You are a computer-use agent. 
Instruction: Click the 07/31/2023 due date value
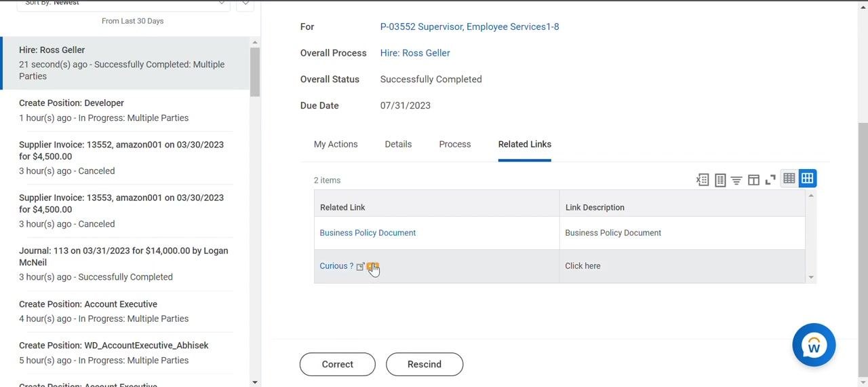click(406, 105)
